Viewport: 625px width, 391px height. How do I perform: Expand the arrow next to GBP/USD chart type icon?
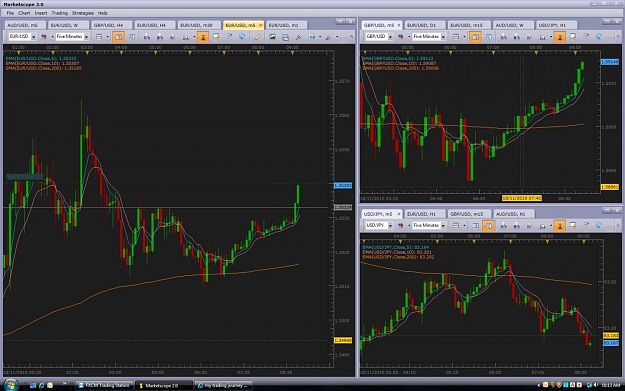(409, 37)
